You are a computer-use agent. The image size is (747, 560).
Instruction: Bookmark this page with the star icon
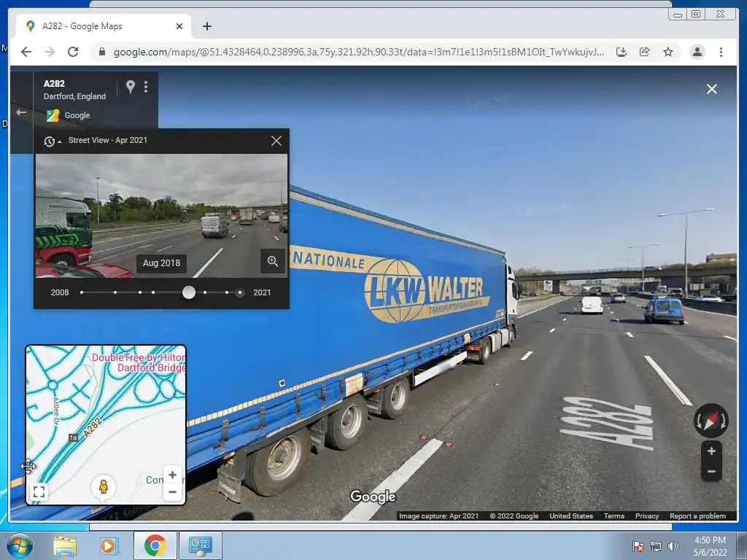click(668, 52)
